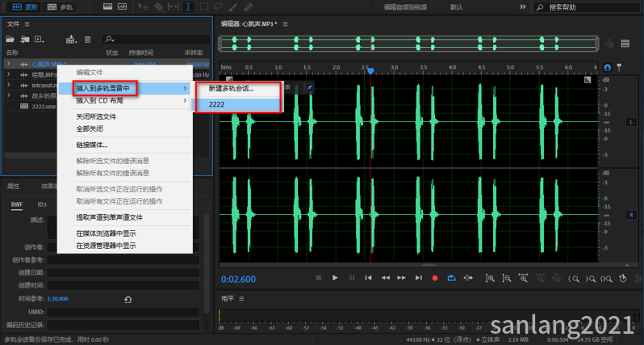Image resolution: width=644 pixels, height=345 pixels.
Task: Select the Time Selection tool
Action: (x=188, y=6)
